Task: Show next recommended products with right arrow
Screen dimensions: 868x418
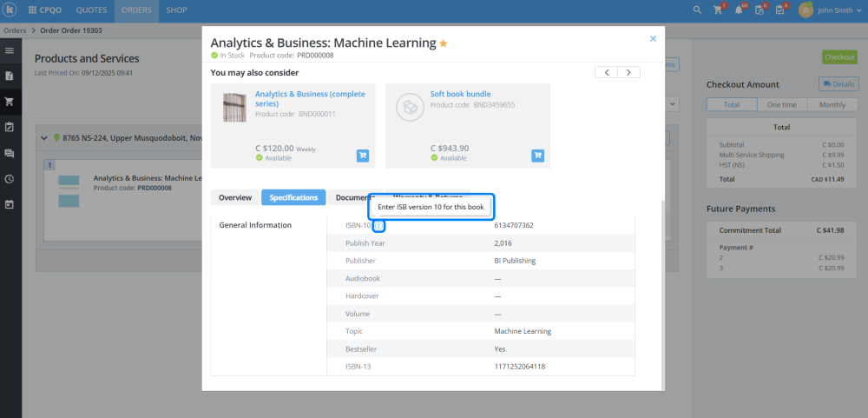Action: coord(629,72)
